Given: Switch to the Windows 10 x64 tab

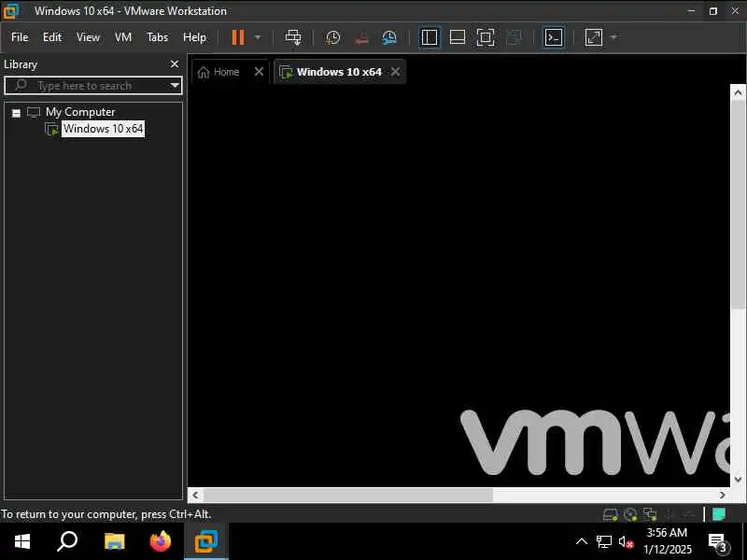Looking at the screenshot, I should click(x=339, y=72).
